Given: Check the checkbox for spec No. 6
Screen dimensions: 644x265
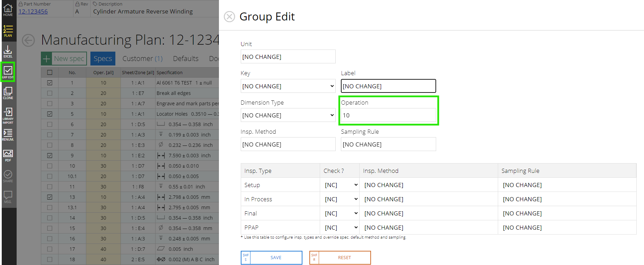Looking at the screenshot, I should [50, 124].
